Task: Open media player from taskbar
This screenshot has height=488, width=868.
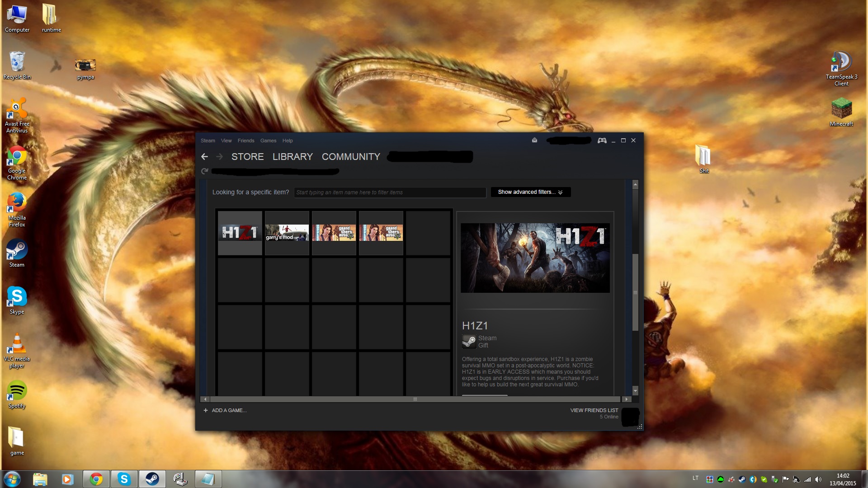Action: 68,479
